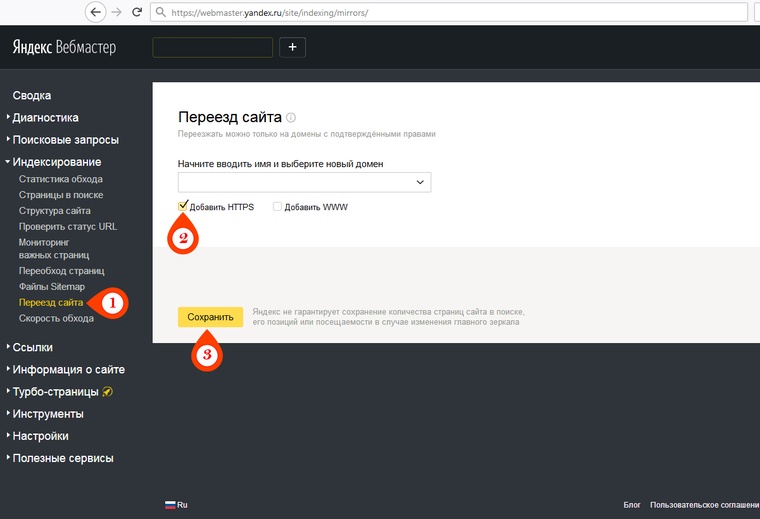
Task: Click the info icon beside Переезд сайта heading
Action: pyautogui.click(x=291, y=117)
